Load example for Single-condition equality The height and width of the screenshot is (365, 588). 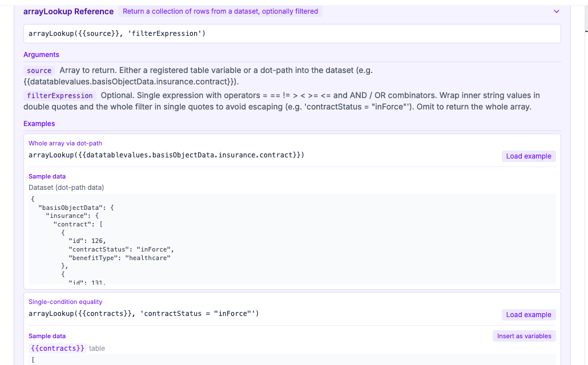(529, 315)
